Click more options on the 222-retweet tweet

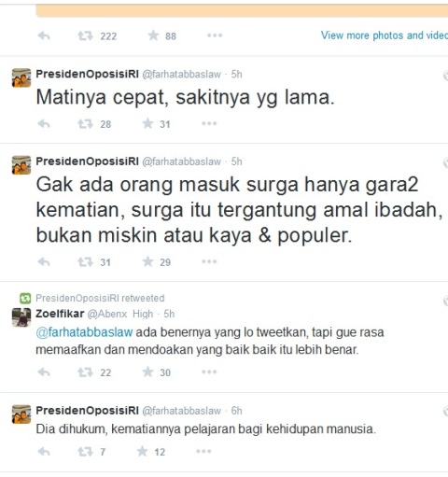pos(215,35)
